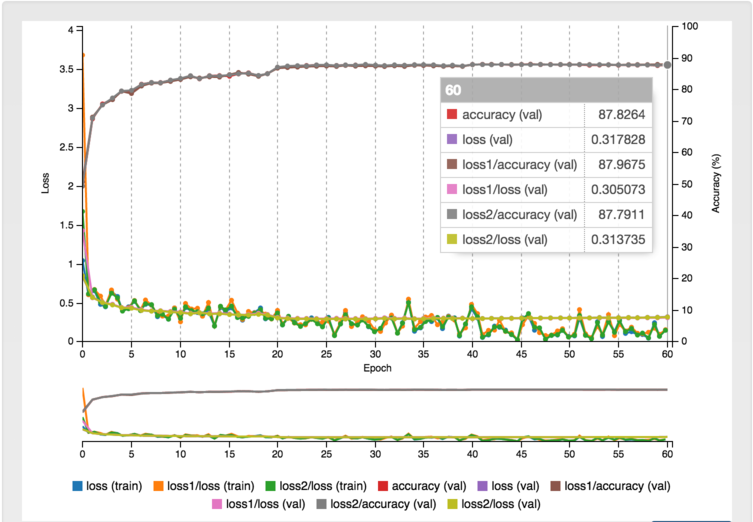Toggle loss2/loss (train) legend entry
Screen dimensions: 753x522
point(316,486)
